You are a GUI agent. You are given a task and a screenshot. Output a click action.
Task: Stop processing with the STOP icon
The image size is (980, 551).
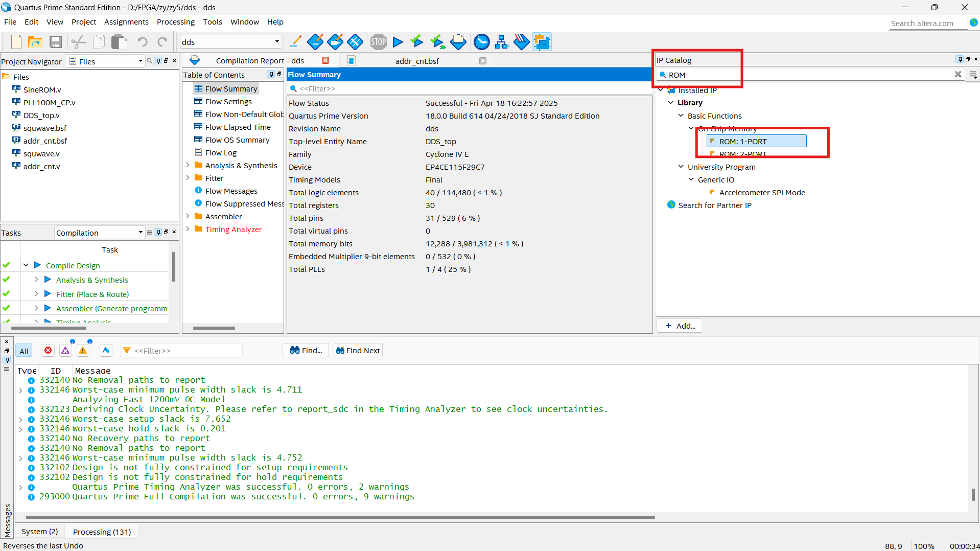click(379, 42)
